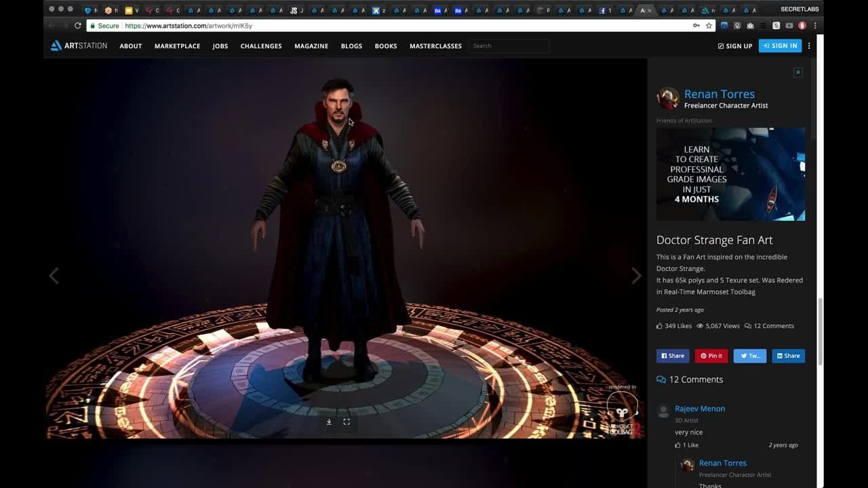Screen dimensions: 868x488
Task: Click the Freelancer Character Artist subtitle
Action: [x=726, y=106]
